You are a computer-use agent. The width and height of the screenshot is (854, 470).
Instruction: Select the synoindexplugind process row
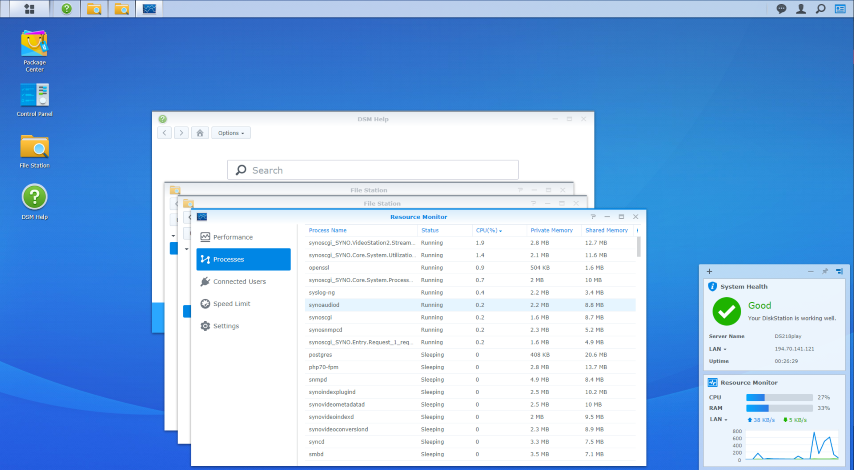point(470,392)
